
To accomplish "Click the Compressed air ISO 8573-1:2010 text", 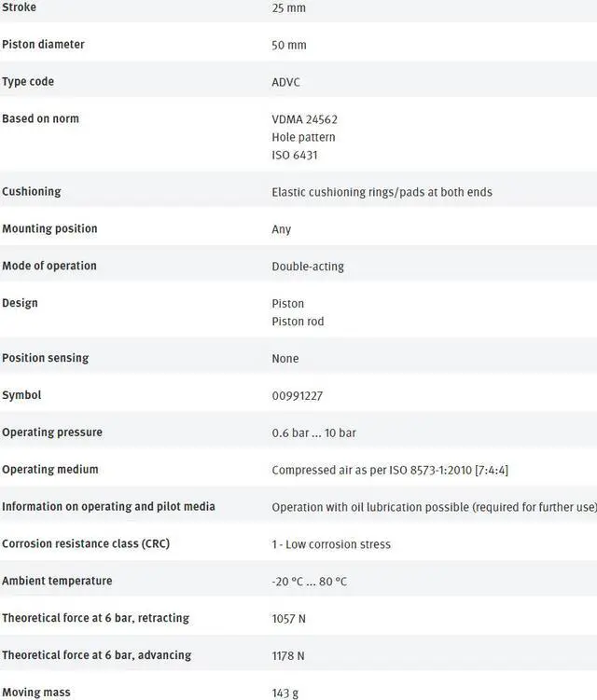I will (390, 470).
